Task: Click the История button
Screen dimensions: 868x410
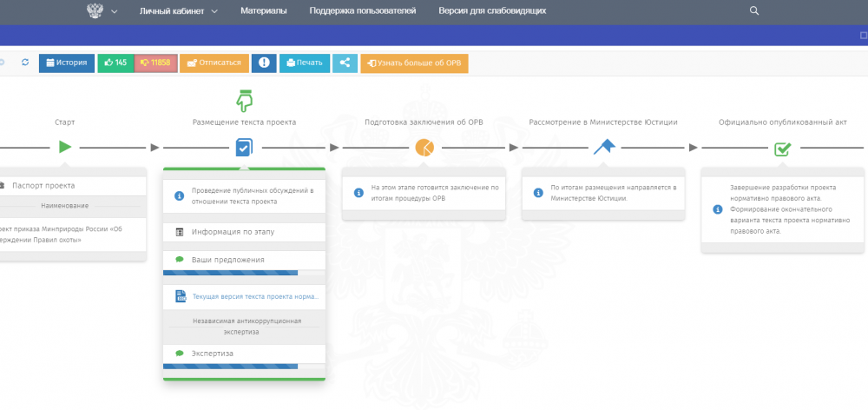Action: 67,63
